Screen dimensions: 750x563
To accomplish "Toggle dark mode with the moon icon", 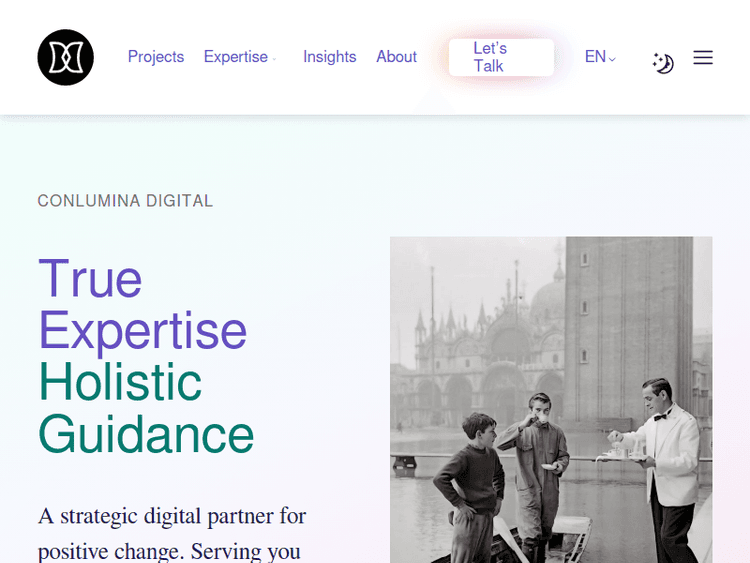I will (663, 63).
